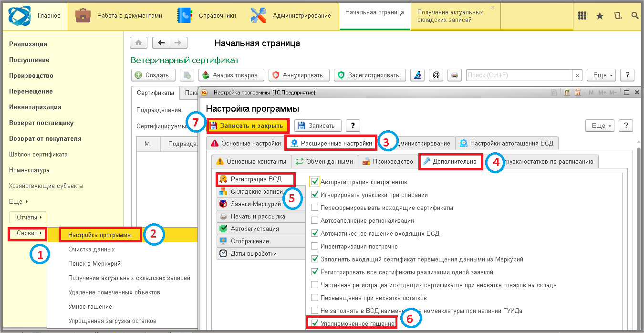Choose Умное гашение menu item
Image resolution: width=644 pixels, height=333 pixels.
tap(90, 306)
